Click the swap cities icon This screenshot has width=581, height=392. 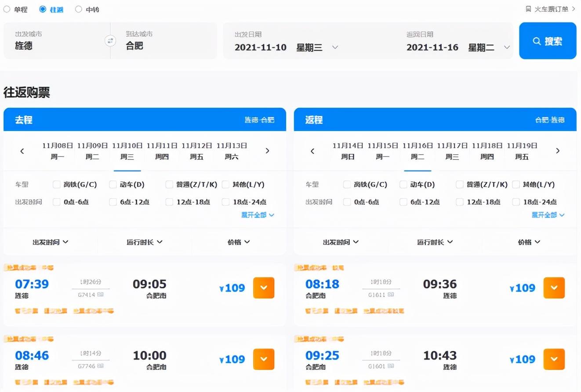110,41
